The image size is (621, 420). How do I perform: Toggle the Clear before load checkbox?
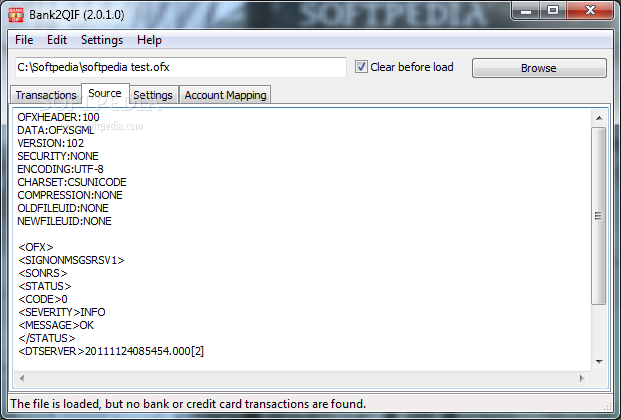pyautogui.click(x=361, y=67)
